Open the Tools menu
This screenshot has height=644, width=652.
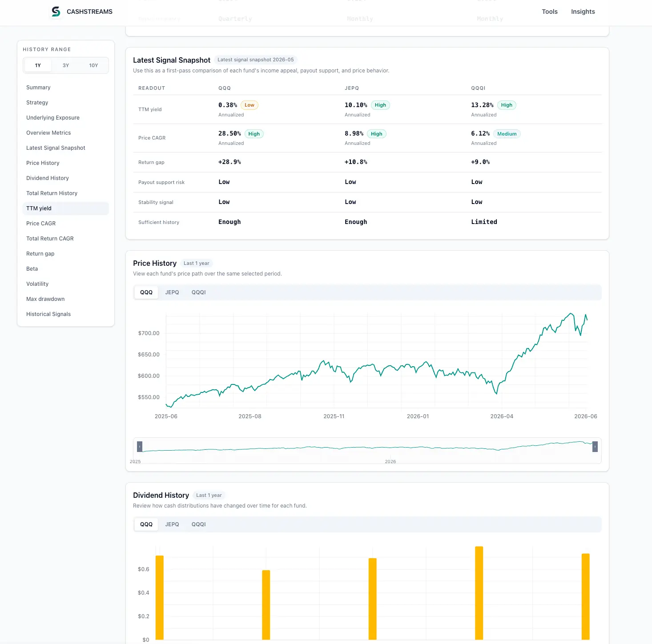coord(549,12)
